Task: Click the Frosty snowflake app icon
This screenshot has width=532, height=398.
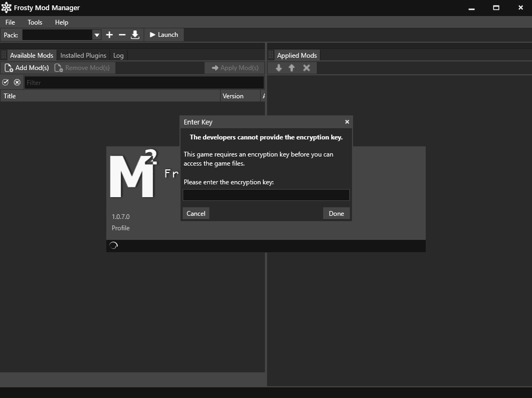Action: click(x=6, y=7)
